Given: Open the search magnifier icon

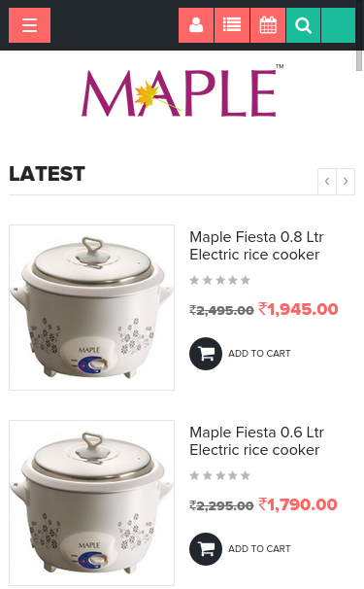Looking at the screenshot, I should coord(303,25).
